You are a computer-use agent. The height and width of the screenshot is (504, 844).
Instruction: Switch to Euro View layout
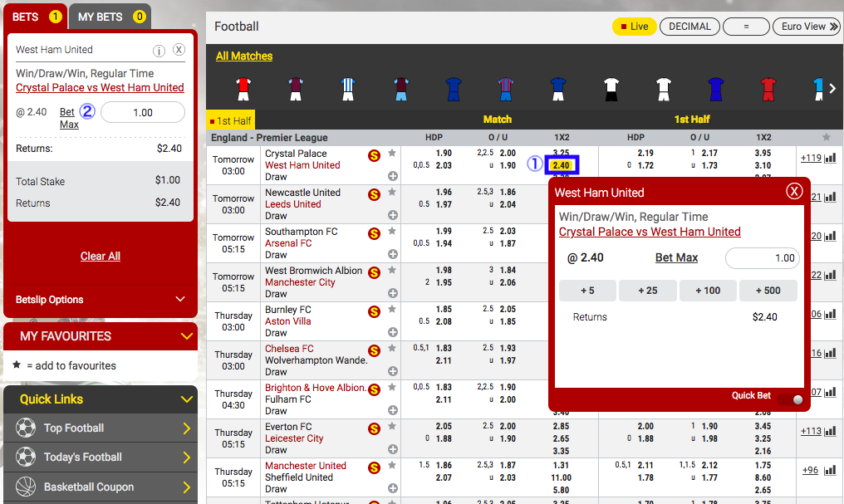click(807, 27)
